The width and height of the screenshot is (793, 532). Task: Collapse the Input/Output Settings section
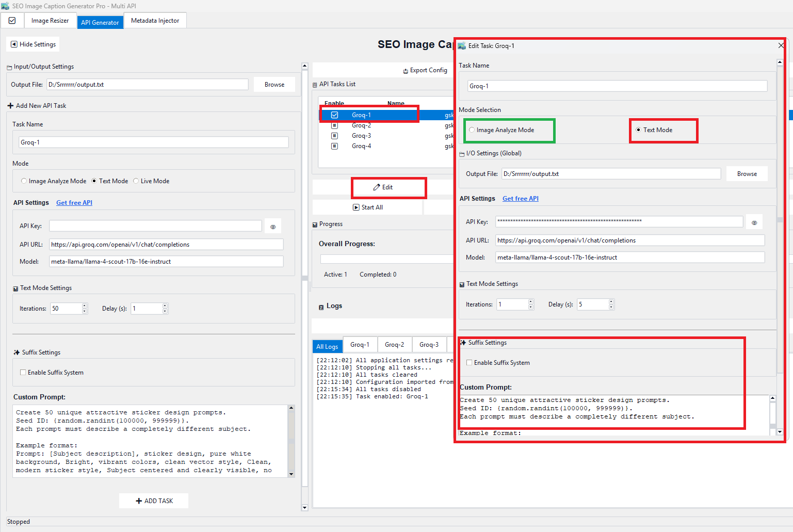click(9, 67)
